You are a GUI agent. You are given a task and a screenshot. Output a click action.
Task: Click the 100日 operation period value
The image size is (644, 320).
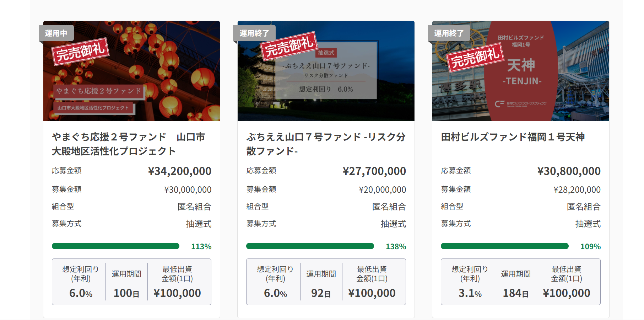tap(126, 293)
